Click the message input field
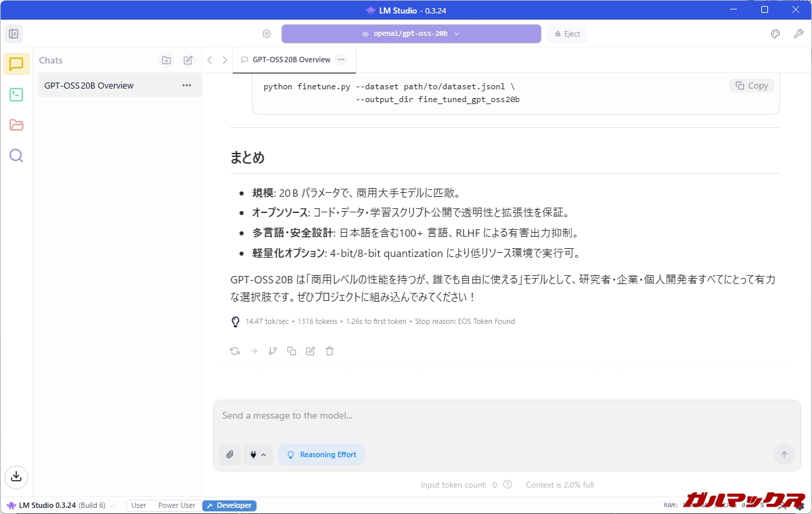The width and height of the screenshot is (812, 514). click(507, 416)
